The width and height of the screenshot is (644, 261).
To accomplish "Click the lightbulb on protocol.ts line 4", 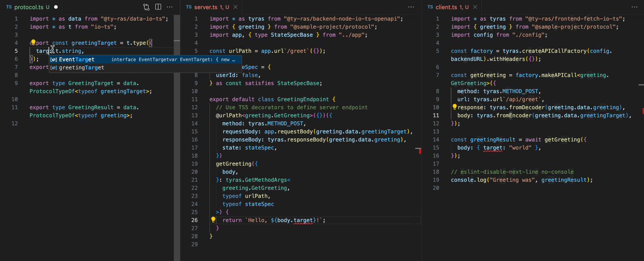I will tap(33, 43).
